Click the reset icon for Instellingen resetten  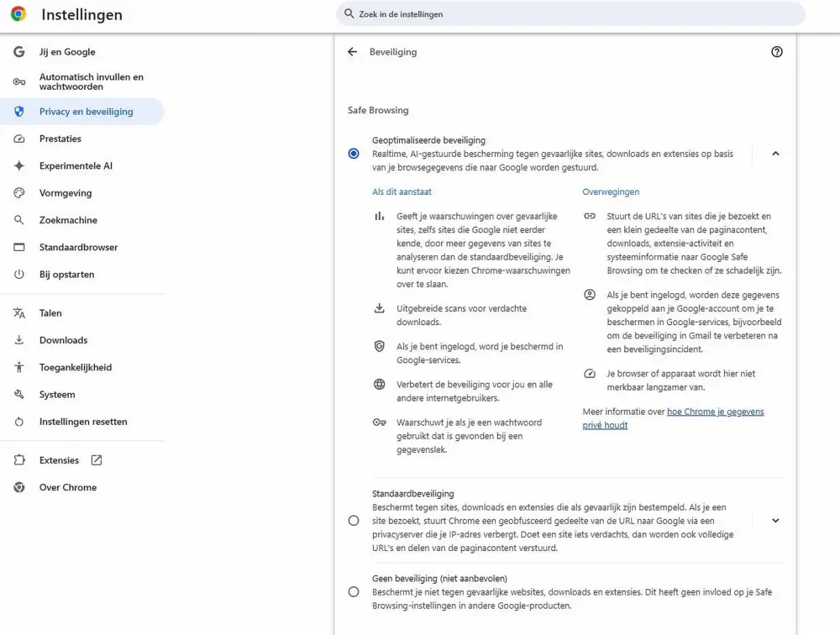(19, 422)
